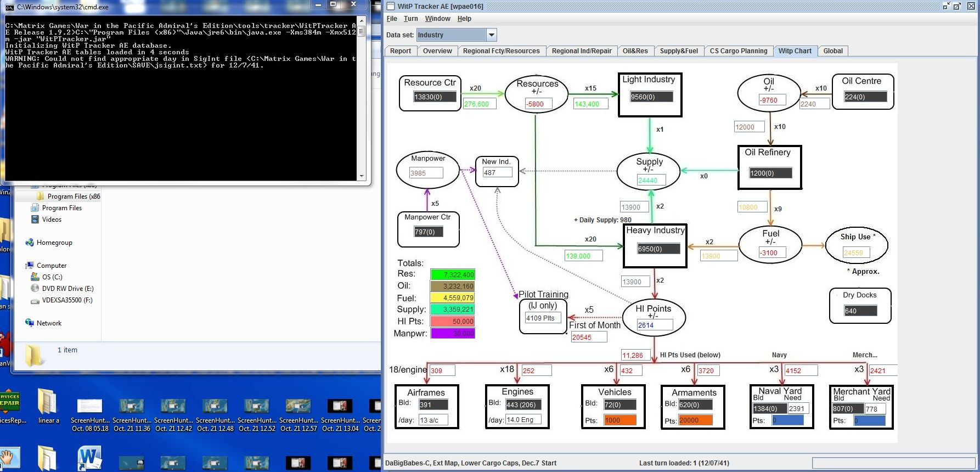
Task: Open the Turn menu
Action: [x=410, y=19]
